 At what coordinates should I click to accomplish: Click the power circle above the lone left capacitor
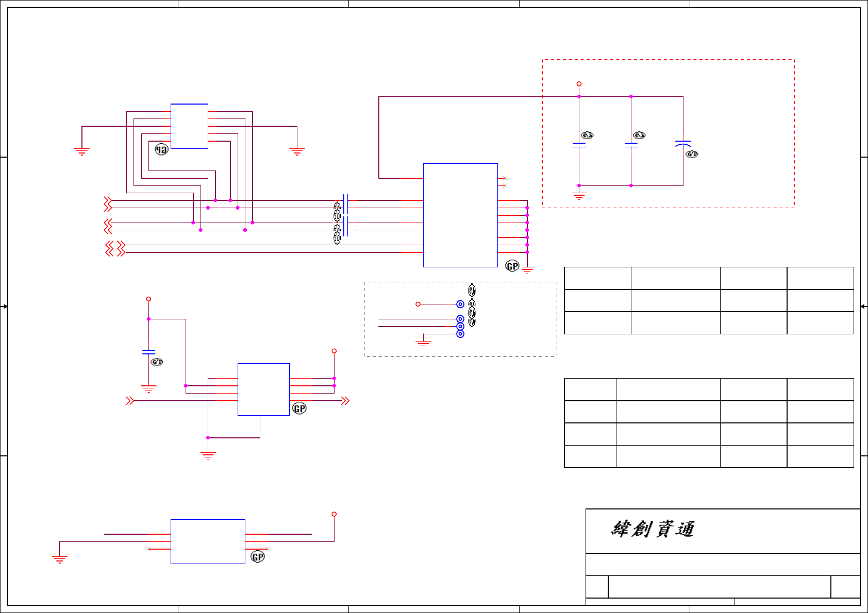(x=148, y=299)
